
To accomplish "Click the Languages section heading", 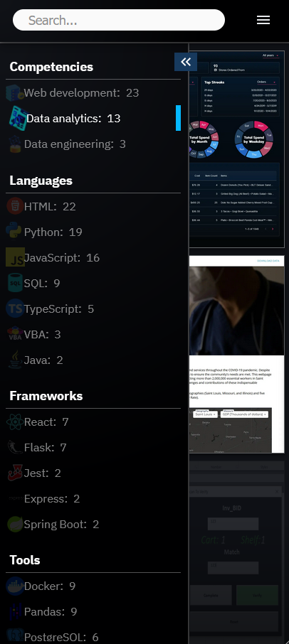I will [x=41, y=181].
